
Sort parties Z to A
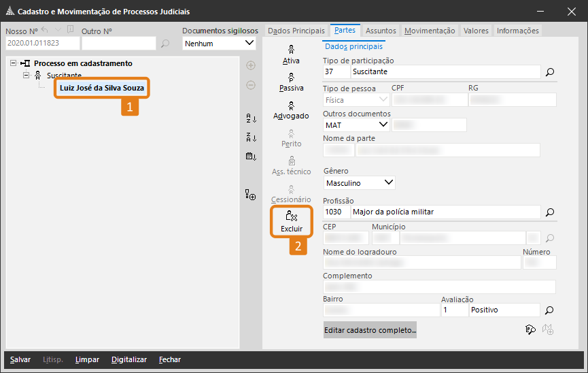coord(251,137)
